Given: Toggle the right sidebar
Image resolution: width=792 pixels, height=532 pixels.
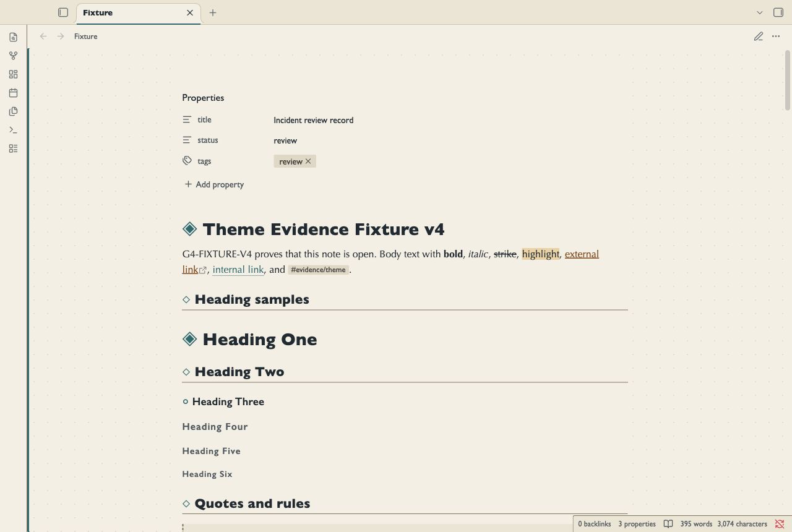Looking at the screenshot, I should [x=778, y=12].
